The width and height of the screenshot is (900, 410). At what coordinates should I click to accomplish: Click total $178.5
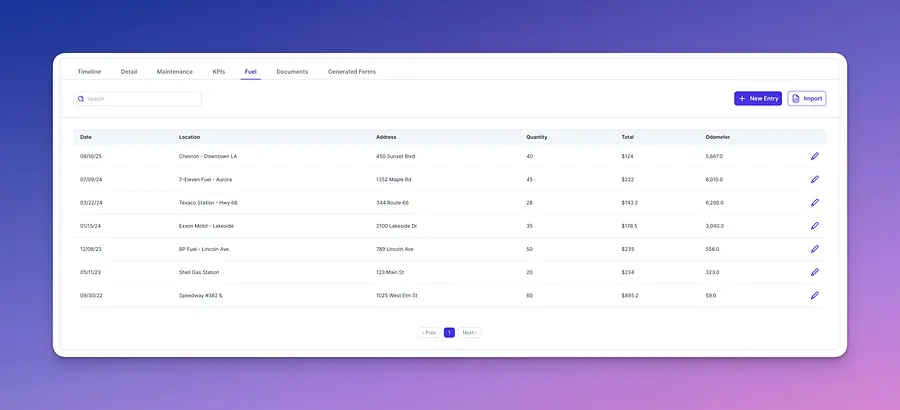coord(630,226)
